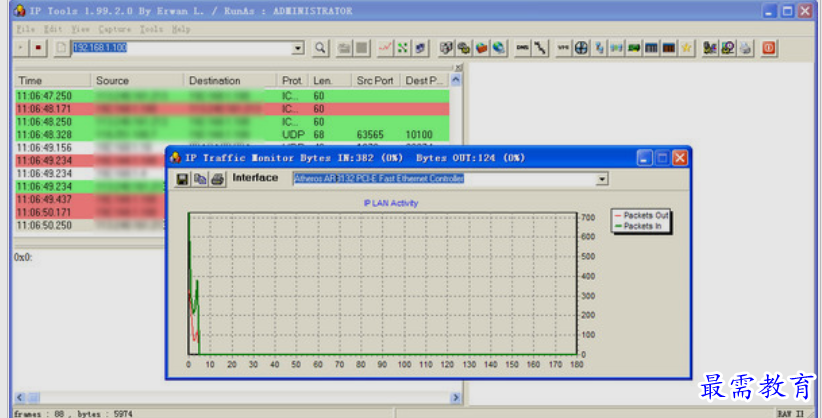Sort by the Src Port column header

click(375, 80)
